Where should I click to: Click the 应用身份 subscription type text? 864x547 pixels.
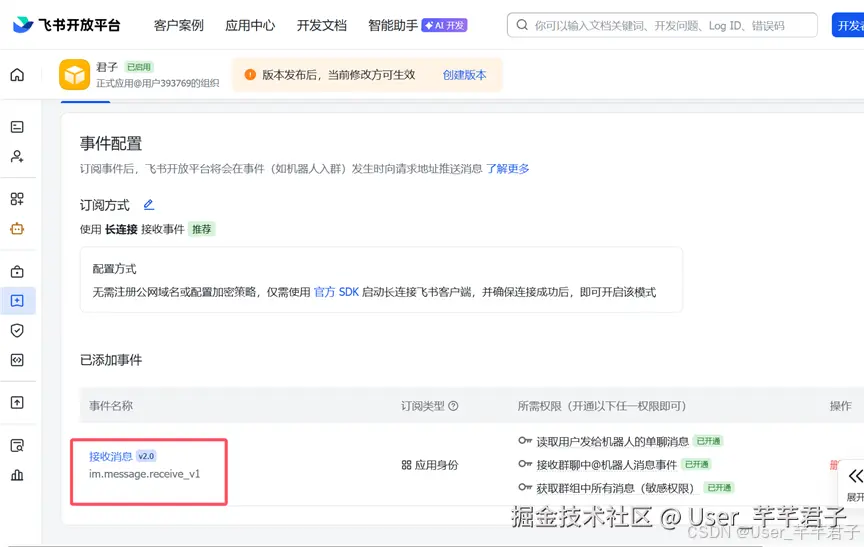tap(436, 465)
